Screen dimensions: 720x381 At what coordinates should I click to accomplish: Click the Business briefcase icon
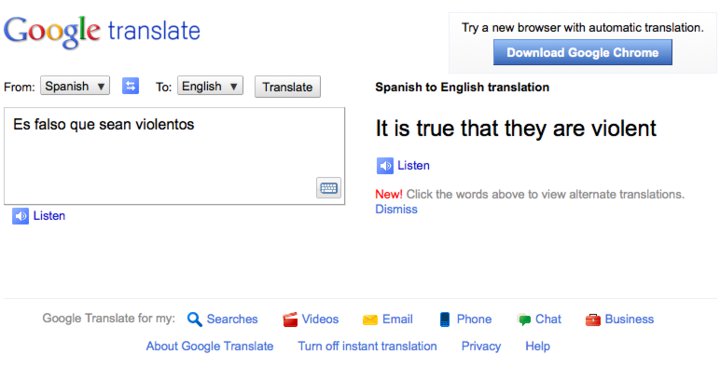tap(593, 319)
